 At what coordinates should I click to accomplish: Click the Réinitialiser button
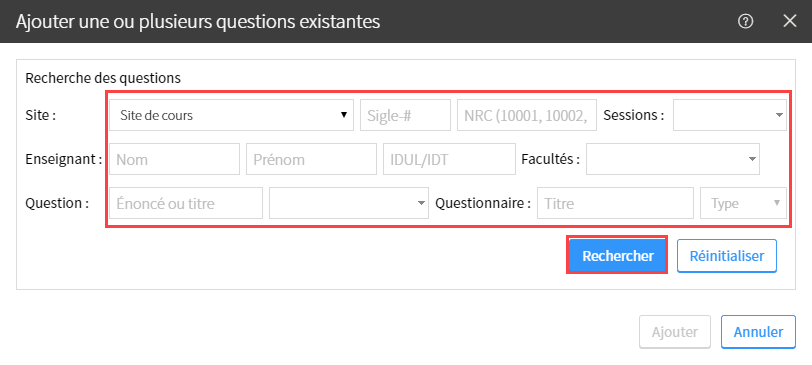point(727,255)
